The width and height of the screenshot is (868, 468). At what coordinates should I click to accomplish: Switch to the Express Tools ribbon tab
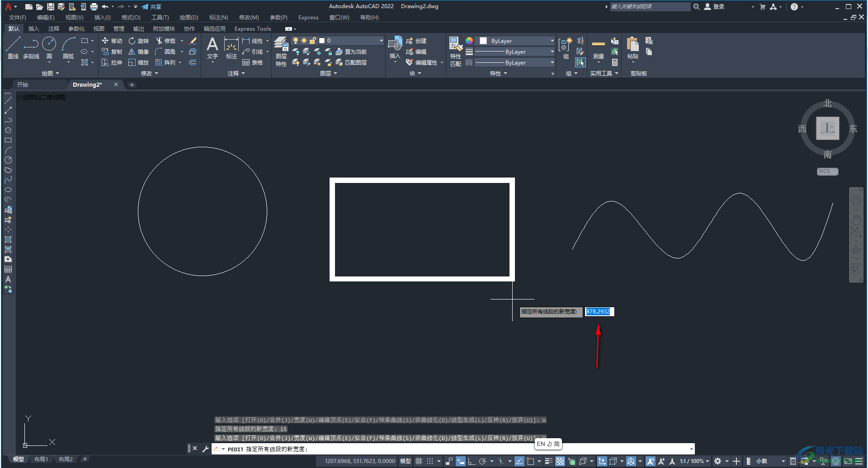click(253, 28)
